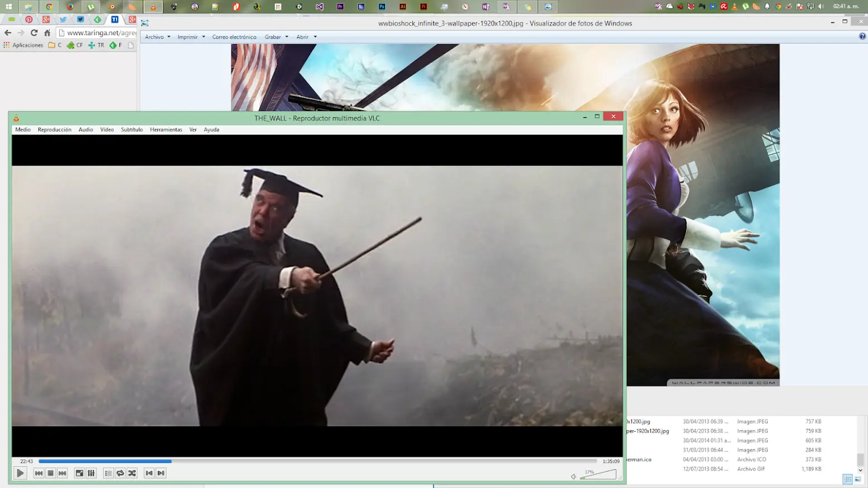Open the VLC Medio menu
Screen dimensions: 868x488
[23, 129]
